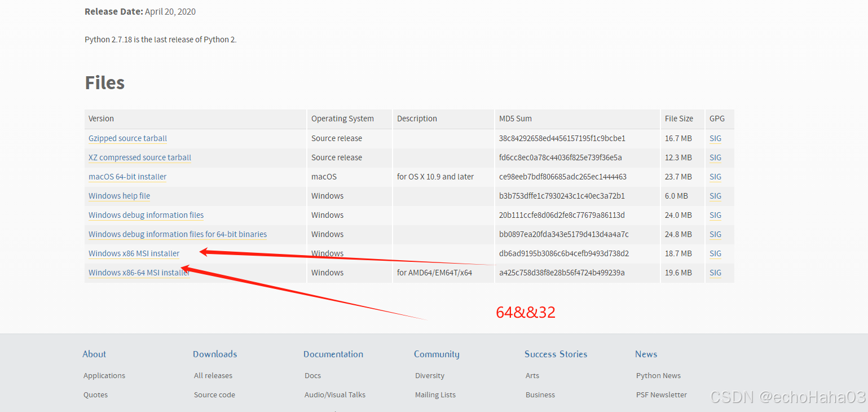
Task: Select MD5 sum 20b111ccfe8d06d2fe8c77679a86113d
Action: coord(562,215)
